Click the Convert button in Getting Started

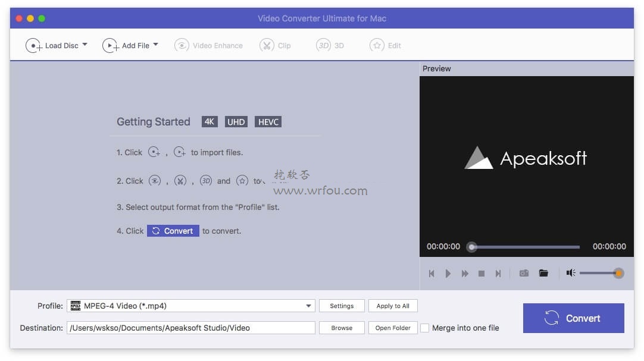173,231
